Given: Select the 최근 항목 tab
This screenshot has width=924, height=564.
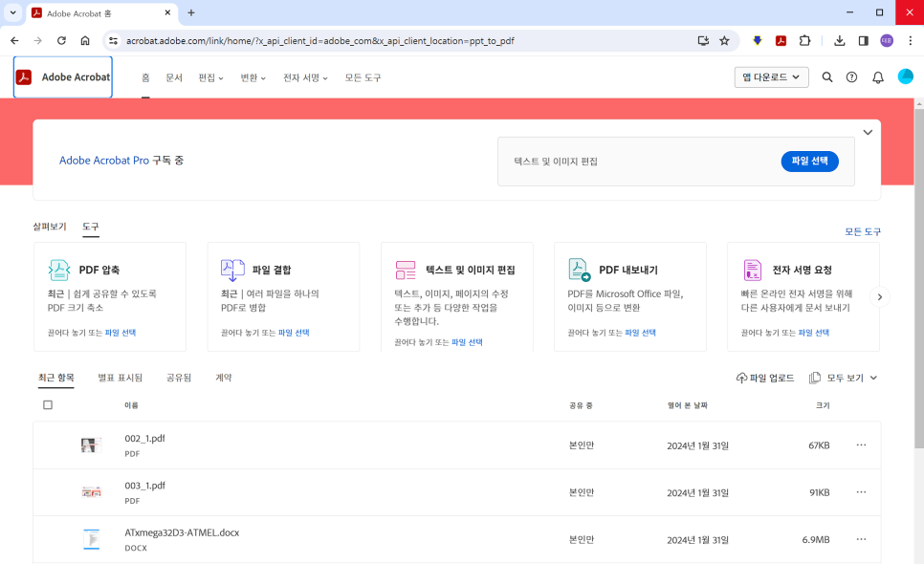Looking at the screenshot, I should [56, 378].
